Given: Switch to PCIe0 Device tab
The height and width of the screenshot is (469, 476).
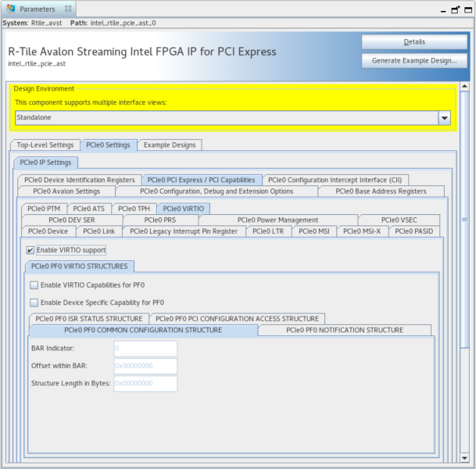Looking at the screenshot, I should point(48,231).
